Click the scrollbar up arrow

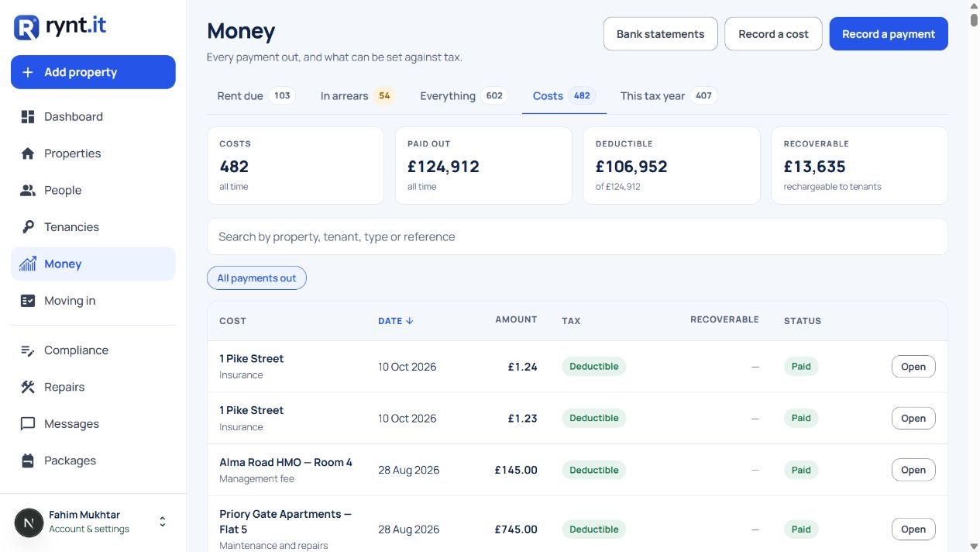[x=974, y=6]
